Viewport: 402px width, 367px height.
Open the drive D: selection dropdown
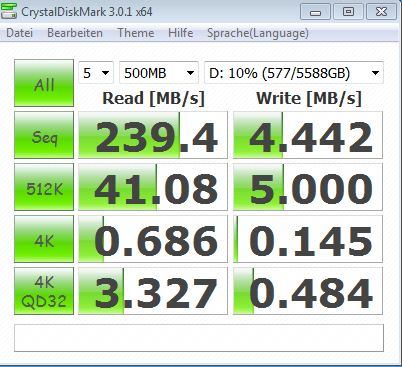[294, 73]
